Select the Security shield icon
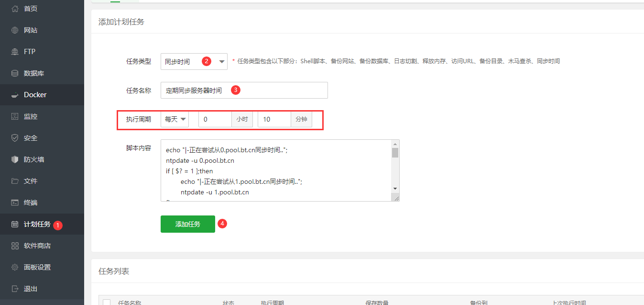The height and width of the screenshot is (305, 644). (15, 138)
